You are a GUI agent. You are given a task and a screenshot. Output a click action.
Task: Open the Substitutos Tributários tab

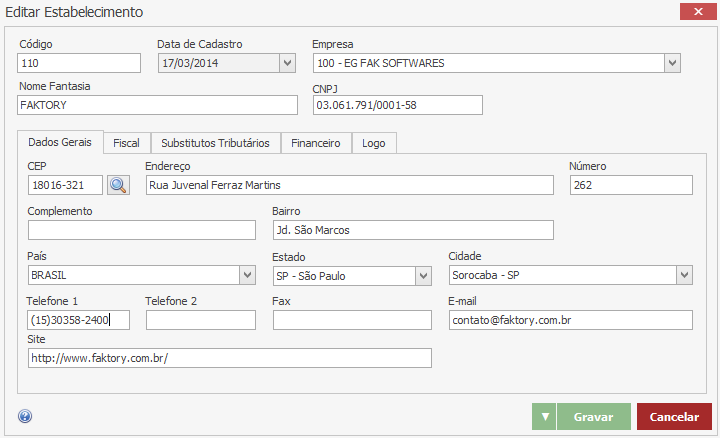click(x=215, y=143)
